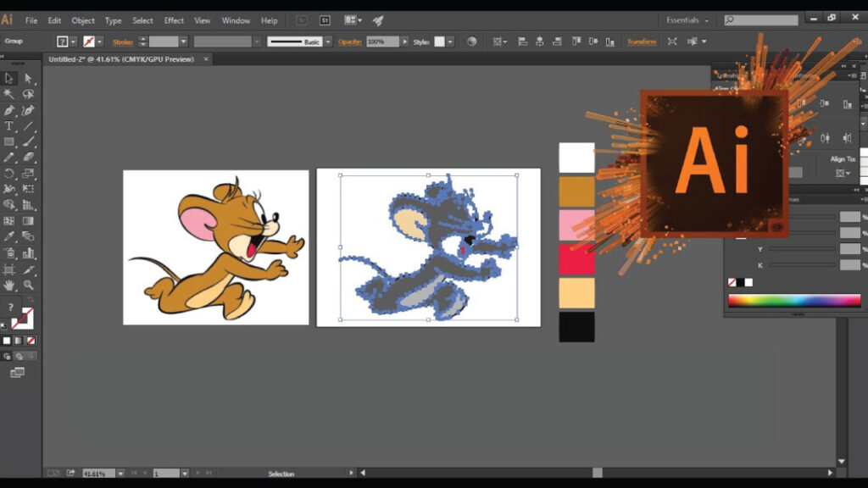Screen dimensions: 868x488
Task: Select the Zoom magnifier tool
Action: 28,286
